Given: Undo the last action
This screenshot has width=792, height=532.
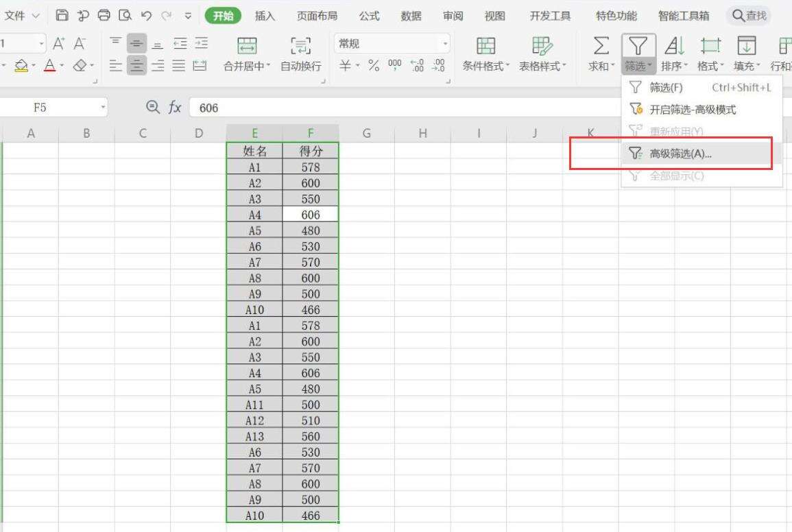Looking at the screenshot, I should pos(146,16).
